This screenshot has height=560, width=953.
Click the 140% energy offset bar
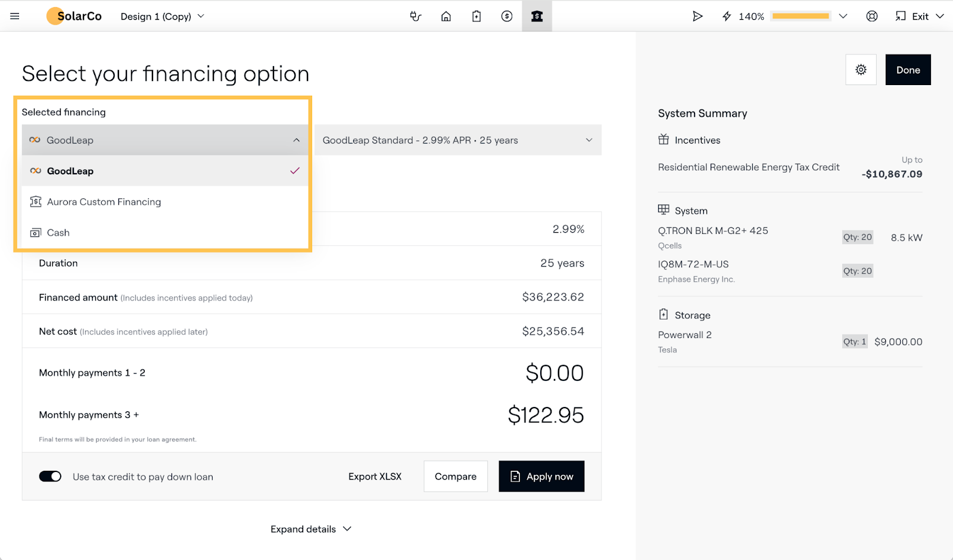coord(801,16)
